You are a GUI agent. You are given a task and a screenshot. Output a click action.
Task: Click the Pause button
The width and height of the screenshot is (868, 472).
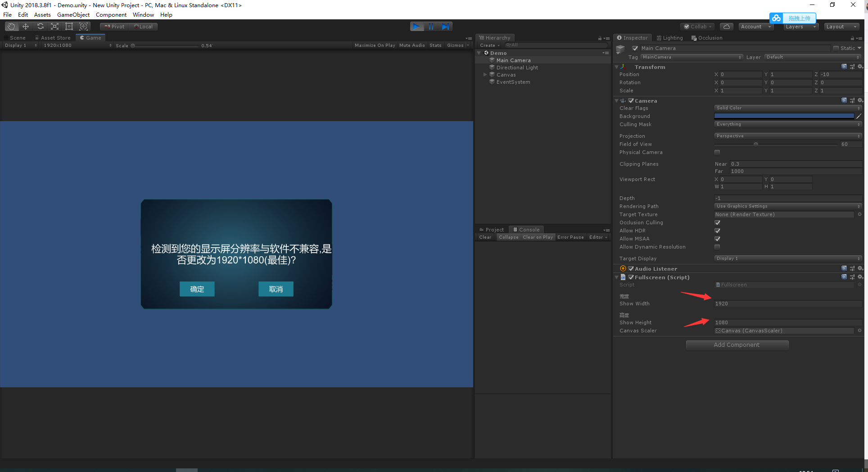431,26
